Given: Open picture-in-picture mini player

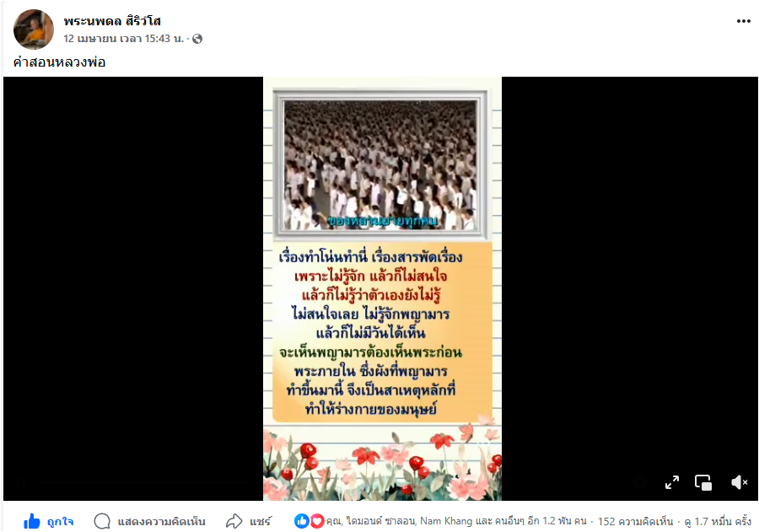Looking at the screenshot, I should click(x=703, y=482).
